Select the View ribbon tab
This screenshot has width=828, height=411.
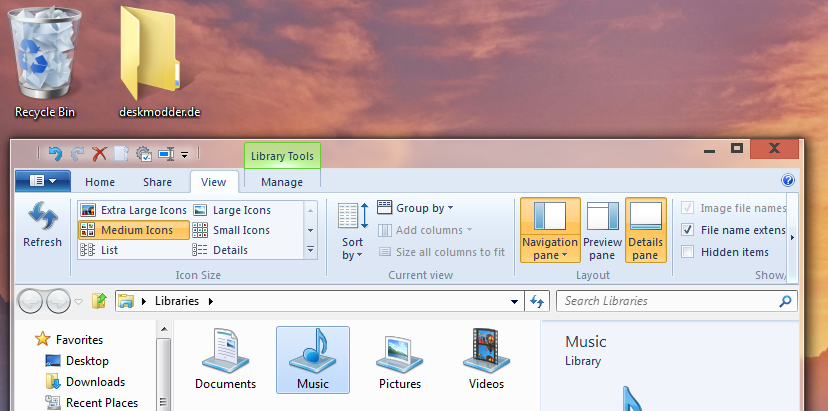(214, 182)
